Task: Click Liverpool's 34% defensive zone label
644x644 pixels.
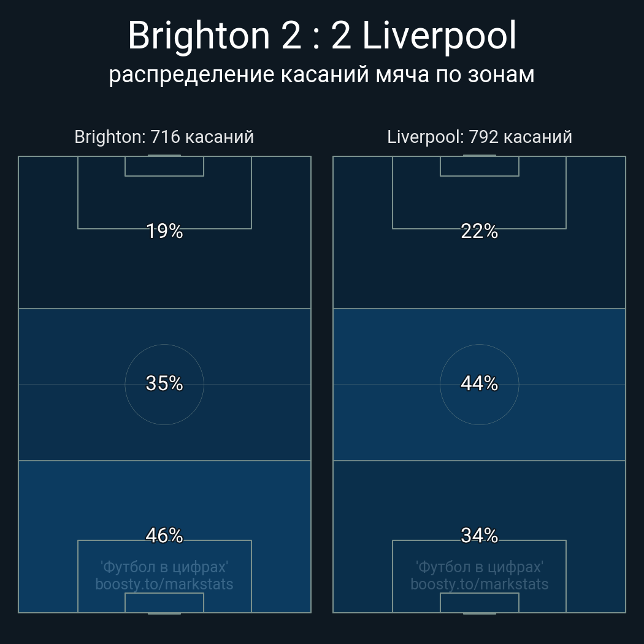Action: point(480,535)
